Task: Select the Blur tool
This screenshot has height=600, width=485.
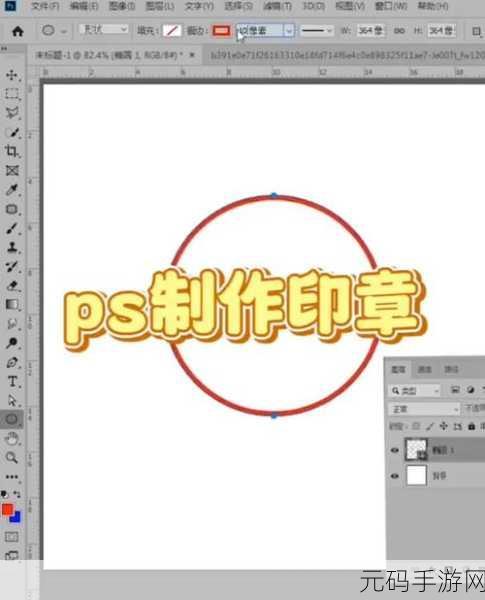Action: (x=11, y=324)
